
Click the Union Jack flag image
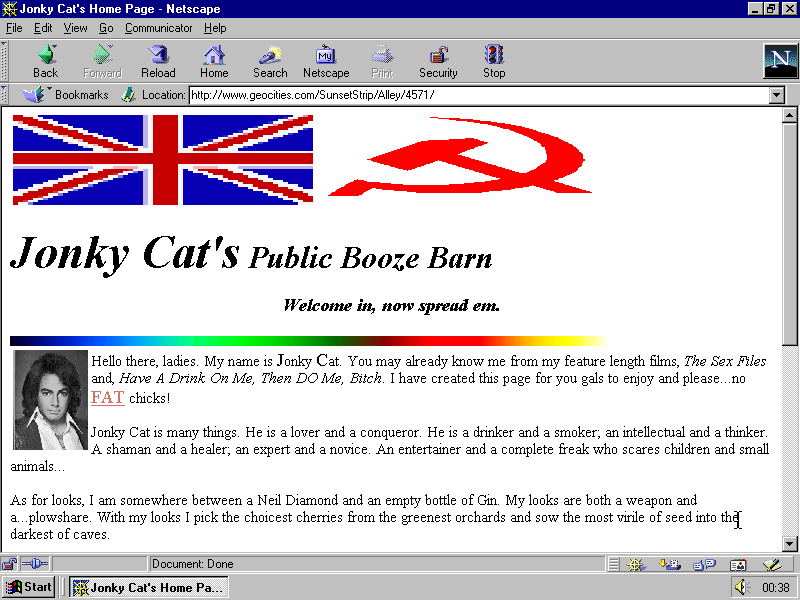tap(163, 160)
